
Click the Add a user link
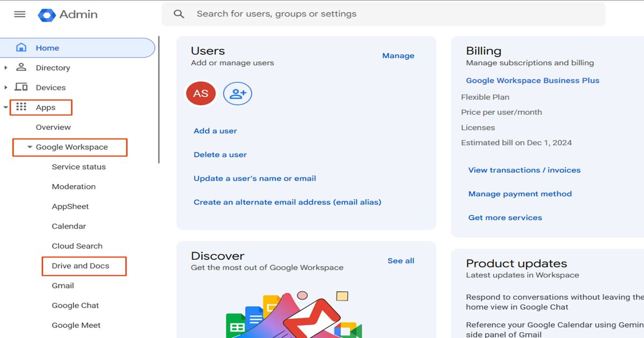215,130
